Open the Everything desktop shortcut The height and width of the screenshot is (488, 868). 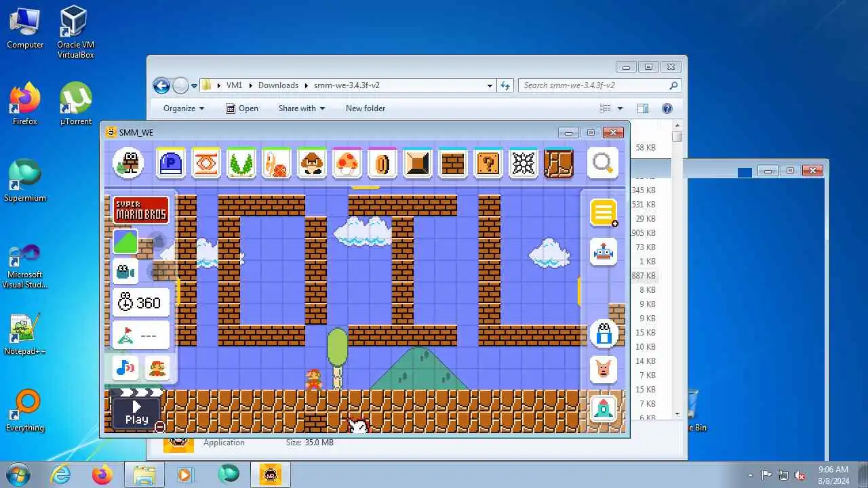(x=25, y=411)
